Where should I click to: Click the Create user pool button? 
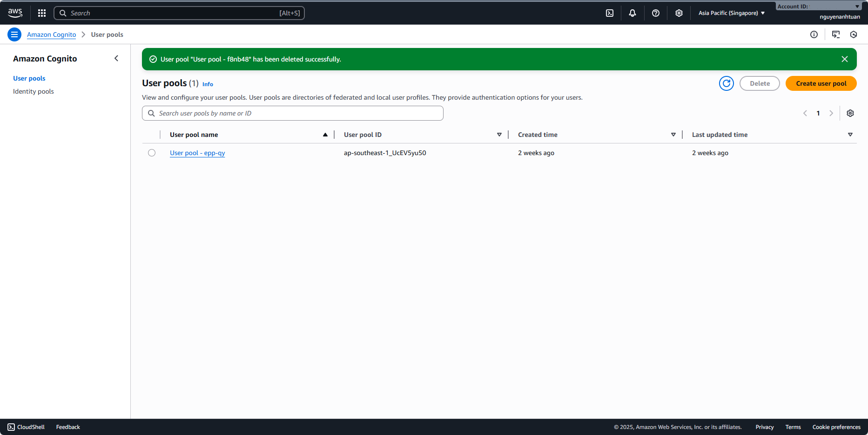coord(821,83)
